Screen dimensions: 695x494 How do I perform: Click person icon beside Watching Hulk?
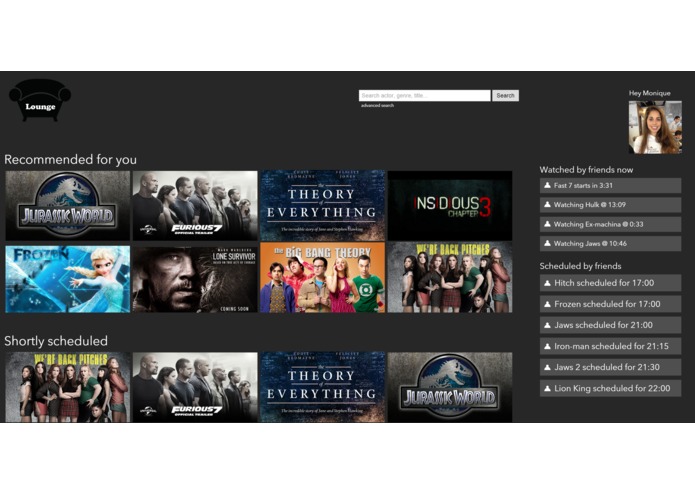click(547, 205)
